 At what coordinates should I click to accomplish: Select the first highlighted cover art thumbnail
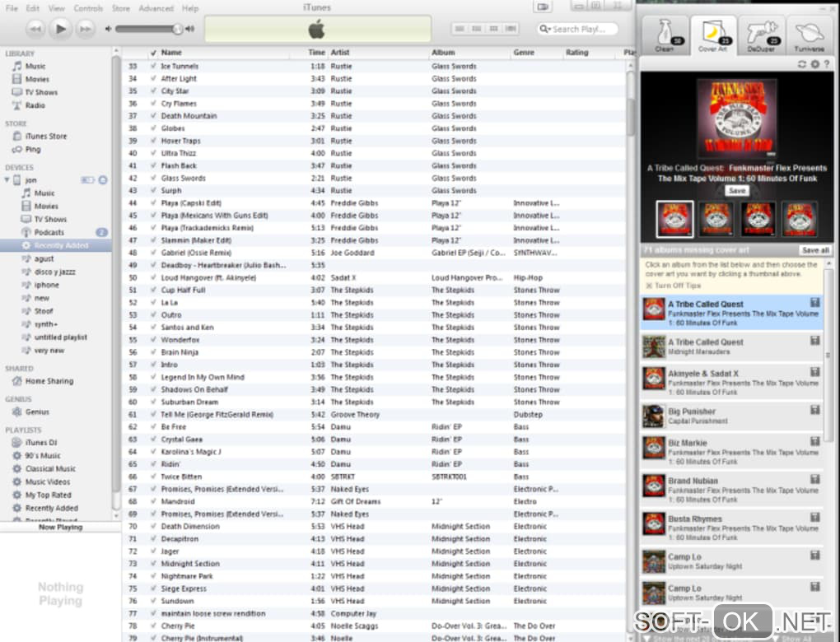(674, 218)
